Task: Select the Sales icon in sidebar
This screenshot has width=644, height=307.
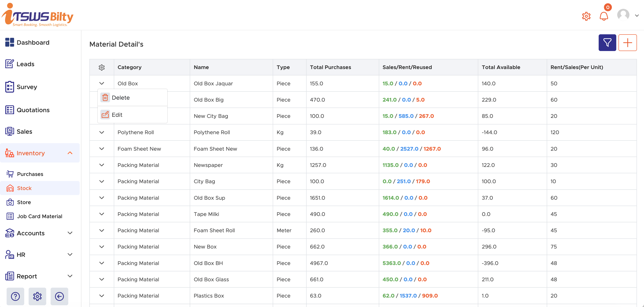Action: click(x=9, y=131)
